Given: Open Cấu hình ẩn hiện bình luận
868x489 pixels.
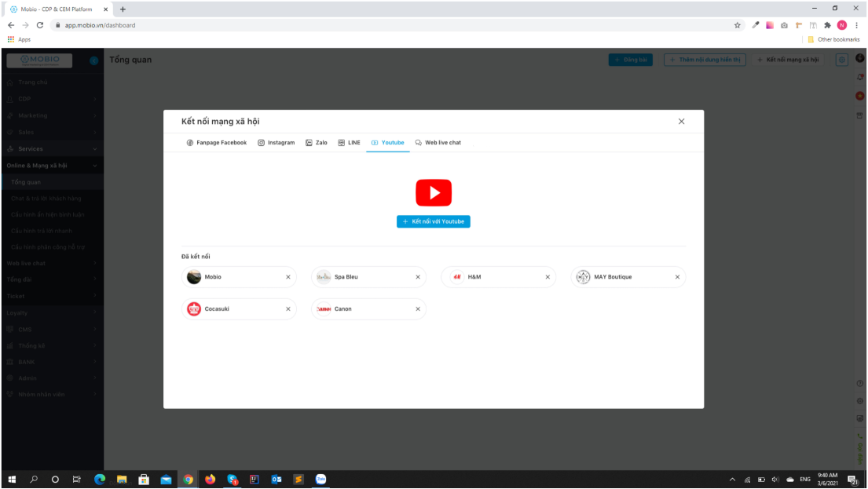Looking at the screenshot, I should click(x=52, y=214).
